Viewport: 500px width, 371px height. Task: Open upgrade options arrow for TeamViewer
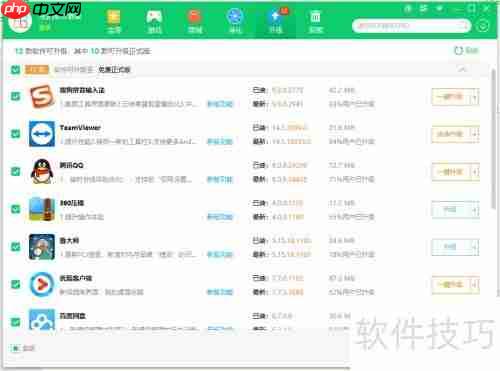click(x=475, y=134)
